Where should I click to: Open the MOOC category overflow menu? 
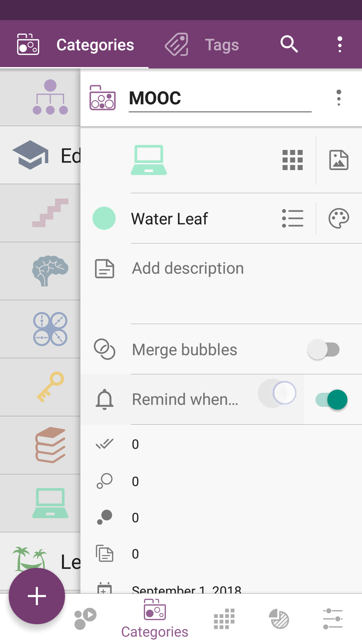339,98
